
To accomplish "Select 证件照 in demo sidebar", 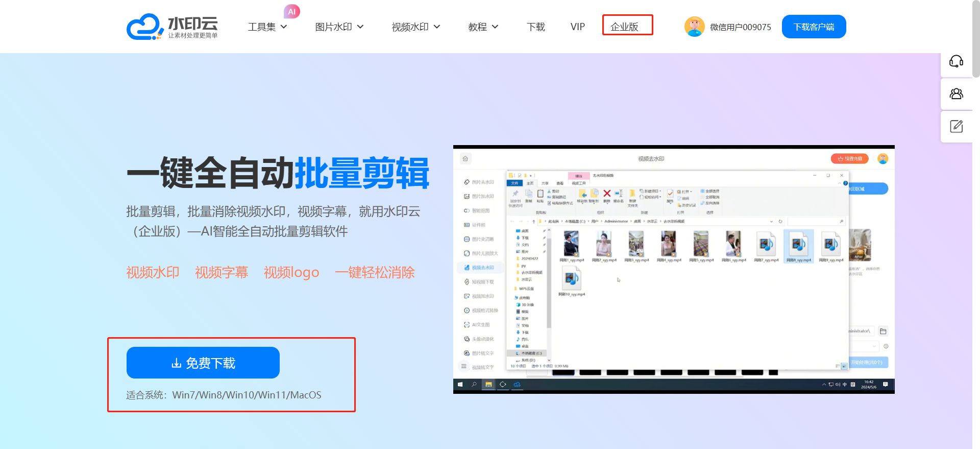I will [475, 225].
